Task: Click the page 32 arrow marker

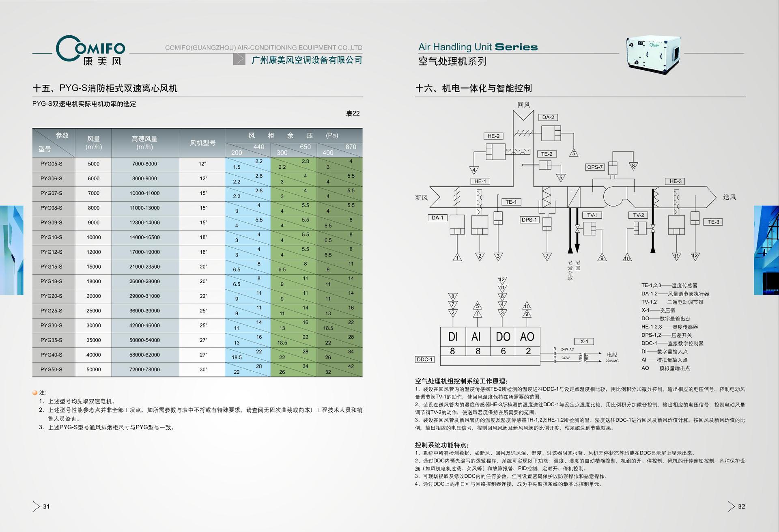Action: (731, 506)
